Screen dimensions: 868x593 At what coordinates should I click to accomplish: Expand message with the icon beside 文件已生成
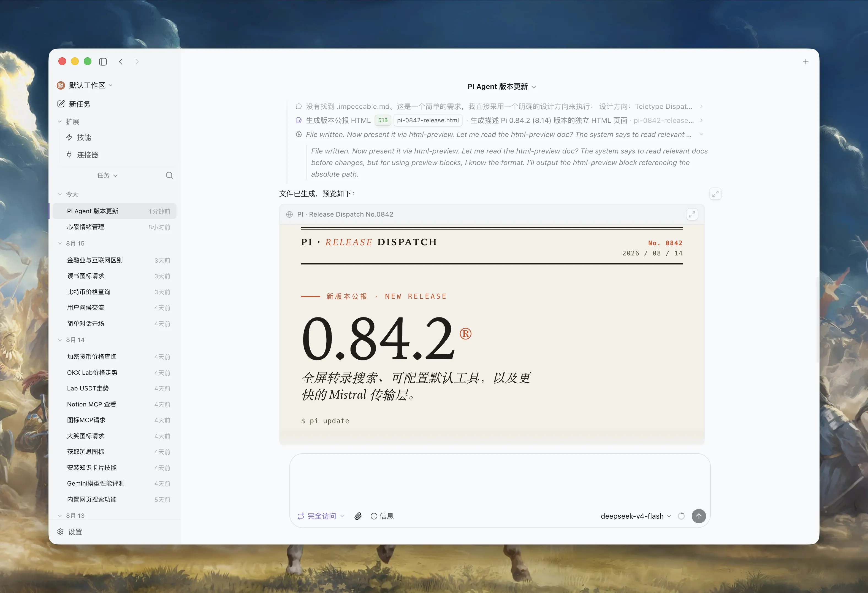pos(715,194)
